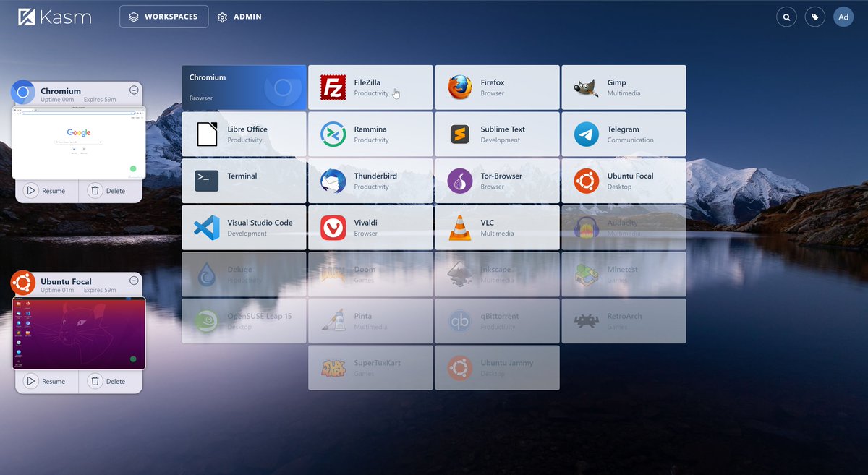Image resolution: width=868 pixels, height=475 pixels.
Task: Open the Admin section
Action: [x=239, y=17]
